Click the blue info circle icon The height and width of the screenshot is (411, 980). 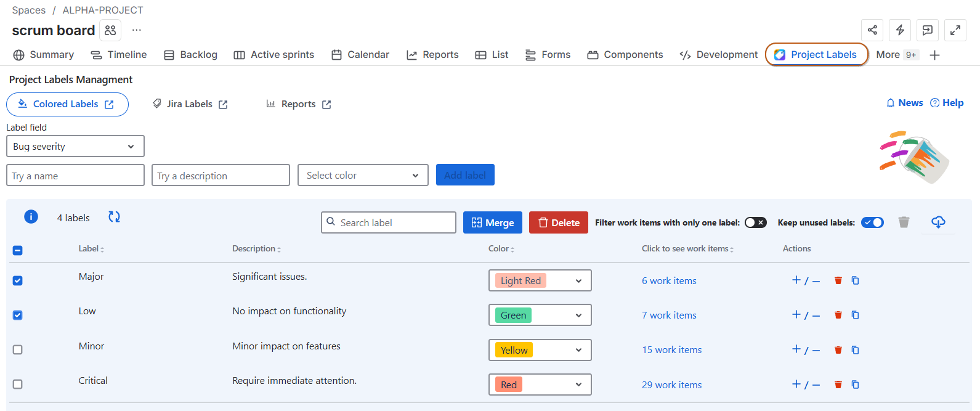(x=31, y=217)
